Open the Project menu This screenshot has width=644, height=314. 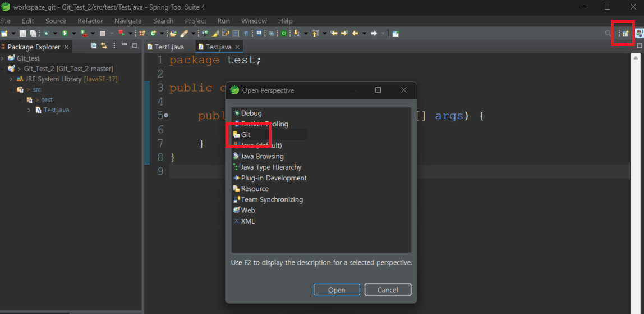coord(195,21)
